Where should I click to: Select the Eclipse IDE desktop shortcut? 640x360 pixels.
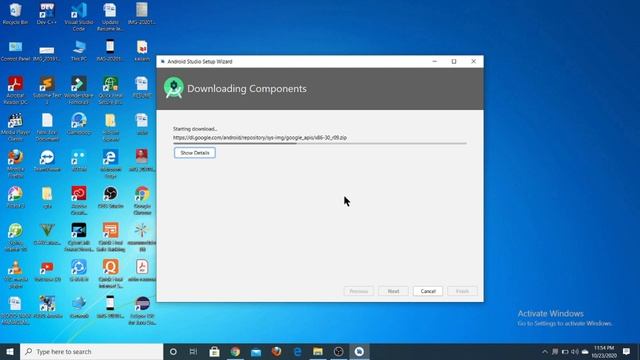tap(142, 311)
